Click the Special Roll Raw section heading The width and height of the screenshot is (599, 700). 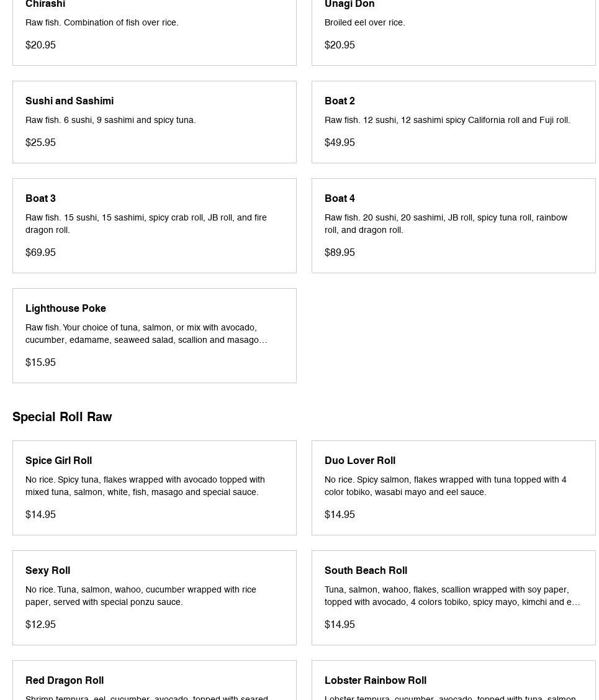coord(62,417)
